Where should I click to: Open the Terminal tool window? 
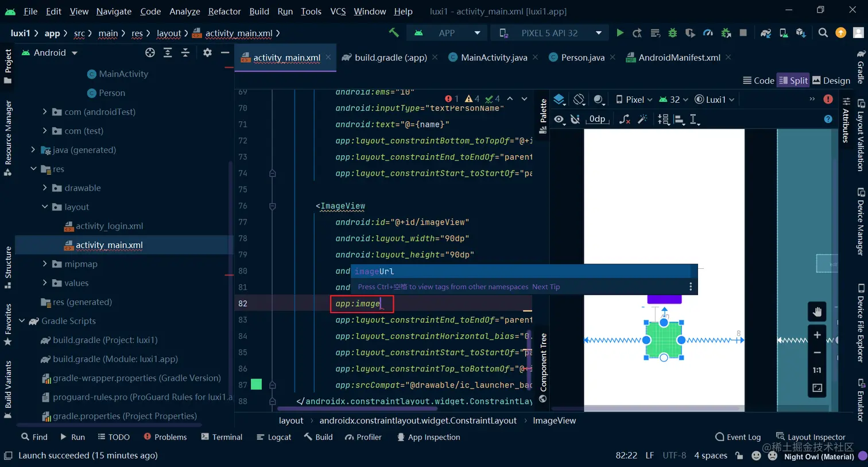pos(222,437)
